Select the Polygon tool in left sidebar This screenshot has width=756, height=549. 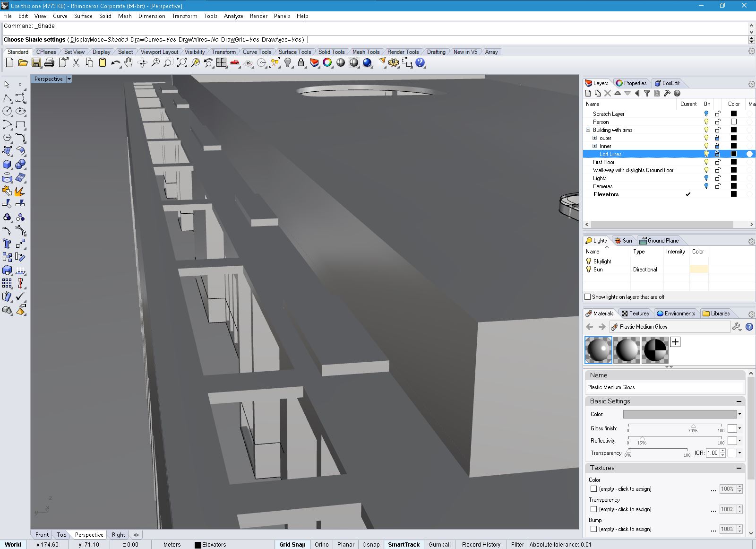point(7,138)
